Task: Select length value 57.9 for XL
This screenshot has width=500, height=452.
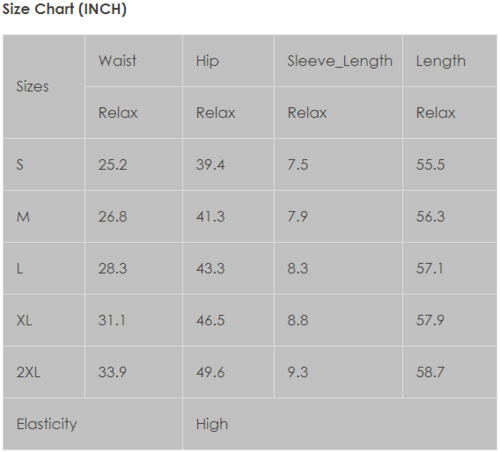Action: [x=430, y=321]
